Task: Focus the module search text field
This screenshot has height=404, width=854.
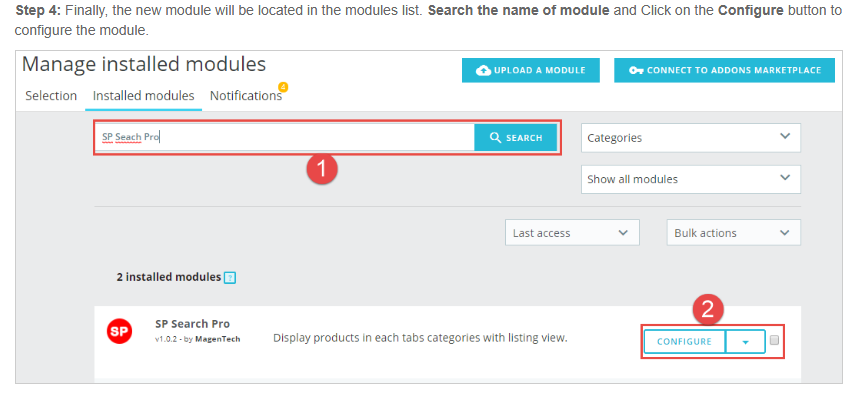Action: (x=285, y=137)
